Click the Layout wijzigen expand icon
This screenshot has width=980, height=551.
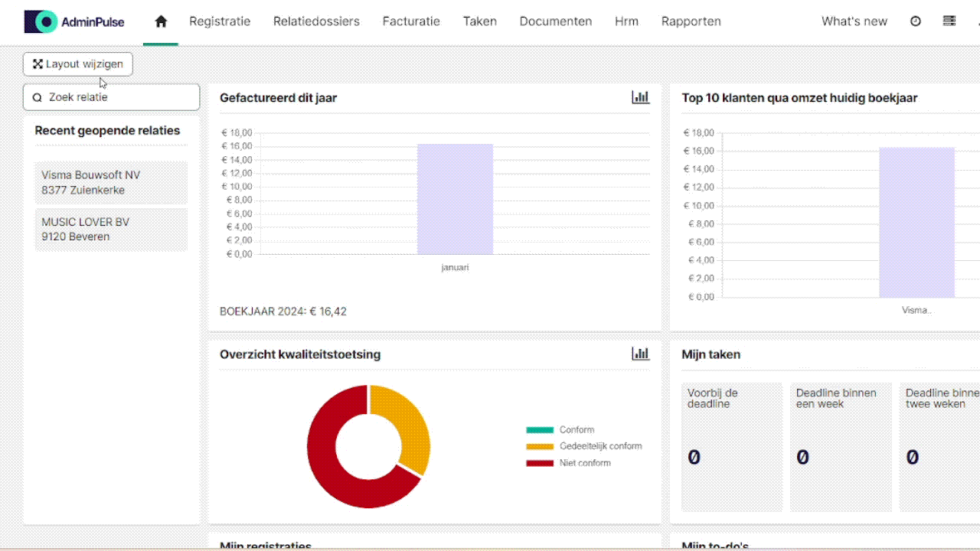click(38, 64)
